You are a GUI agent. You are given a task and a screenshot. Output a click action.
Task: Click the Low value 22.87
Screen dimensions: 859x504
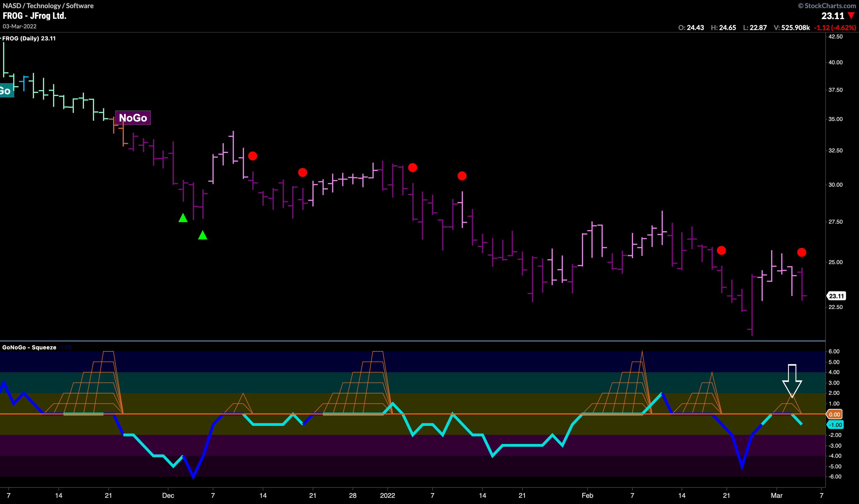759,28
